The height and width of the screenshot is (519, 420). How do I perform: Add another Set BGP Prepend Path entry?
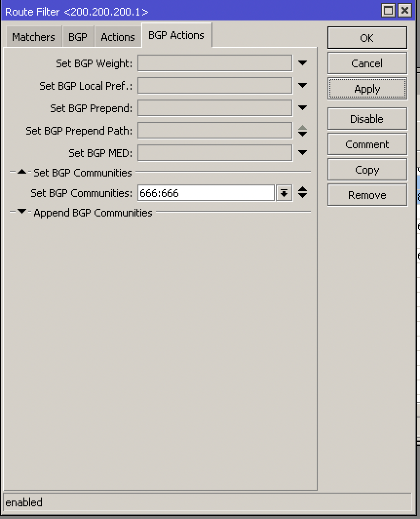click(x=302, y=134)
